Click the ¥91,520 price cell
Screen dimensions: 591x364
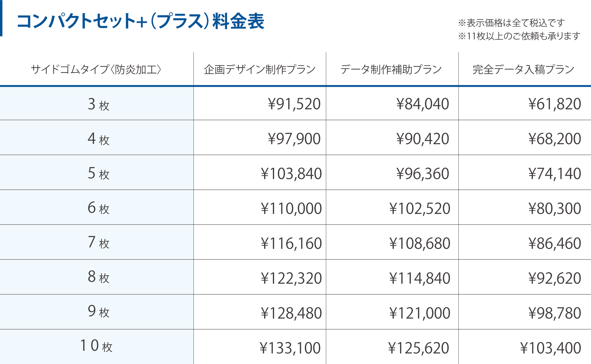click(294, 104)
